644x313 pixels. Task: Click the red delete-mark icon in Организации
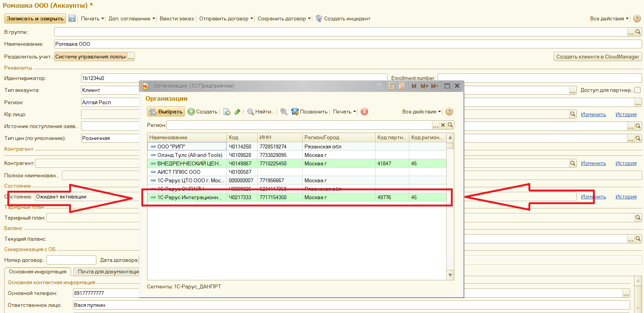pos(364,112)
